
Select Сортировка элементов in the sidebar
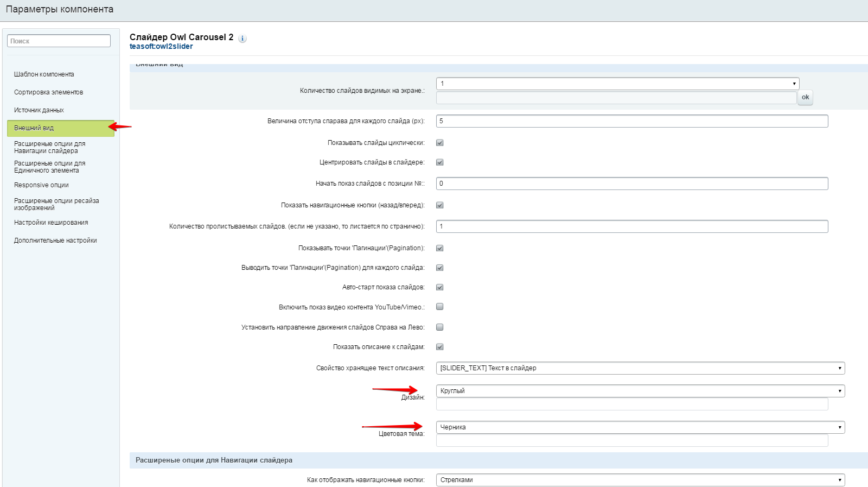pyautogui.click(x=48, y=92)
